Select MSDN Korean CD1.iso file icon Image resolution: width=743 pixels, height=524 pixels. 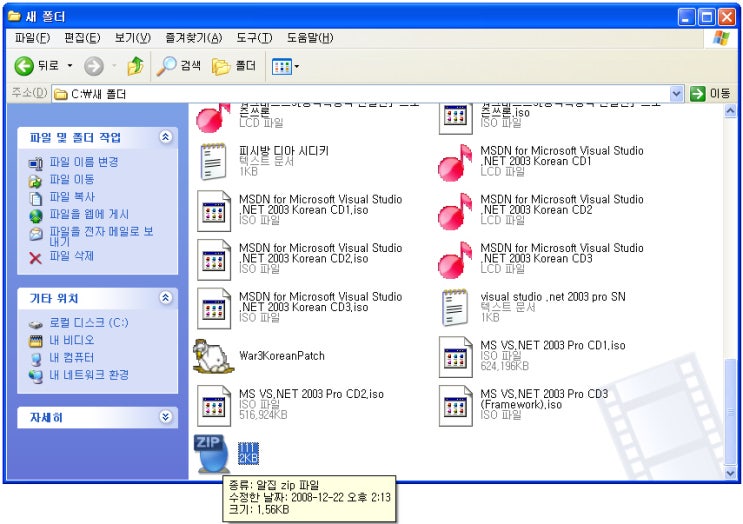[214, 211]
